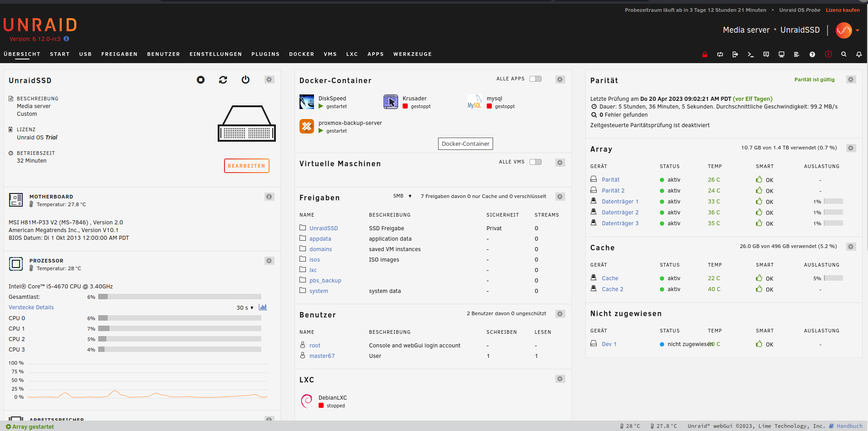Click the monitor info icon in header

click(x=781, y=54)
